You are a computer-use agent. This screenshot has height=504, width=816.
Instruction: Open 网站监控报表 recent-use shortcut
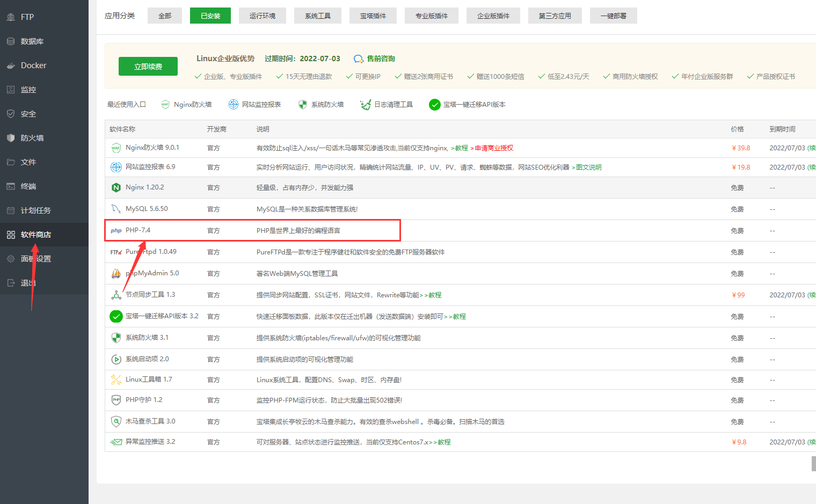254,105
